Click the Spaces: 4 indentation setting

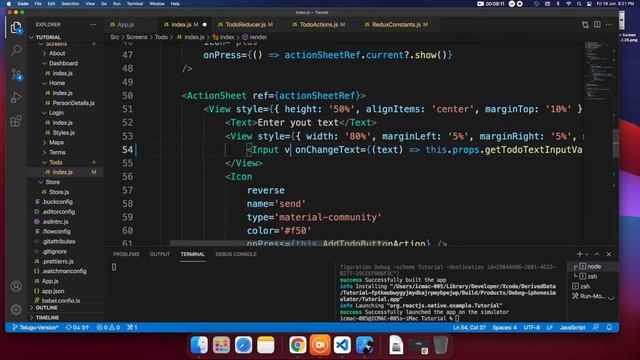point(504,327)
